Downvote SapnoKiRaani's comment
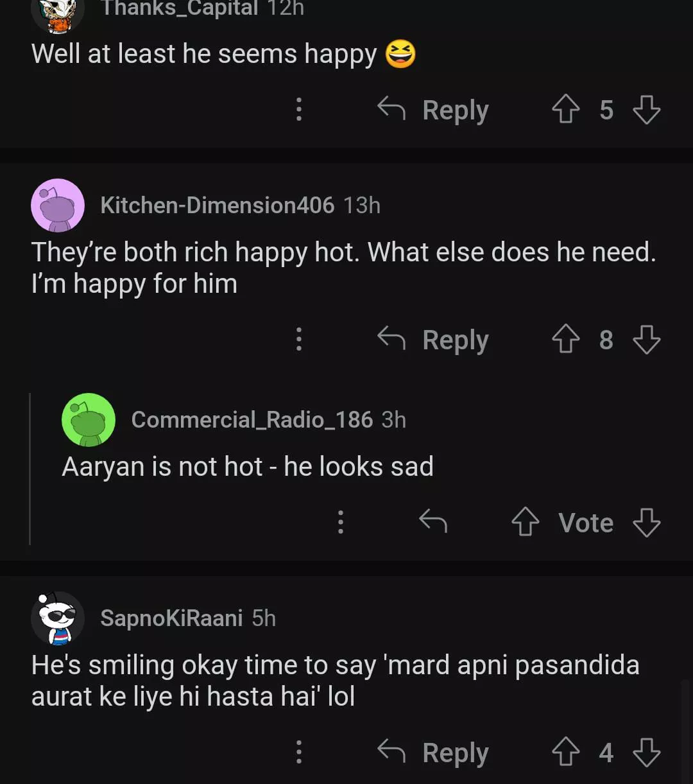The width and height of the screenshot is (693, 784). tap(646, 753)
